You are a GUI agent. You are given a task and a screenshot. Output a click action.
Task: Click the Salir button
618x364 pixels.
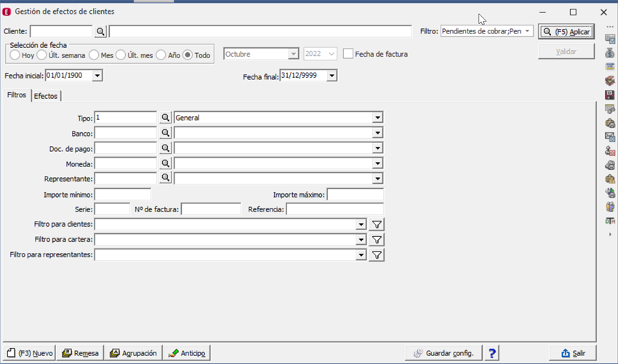point(573,353)
